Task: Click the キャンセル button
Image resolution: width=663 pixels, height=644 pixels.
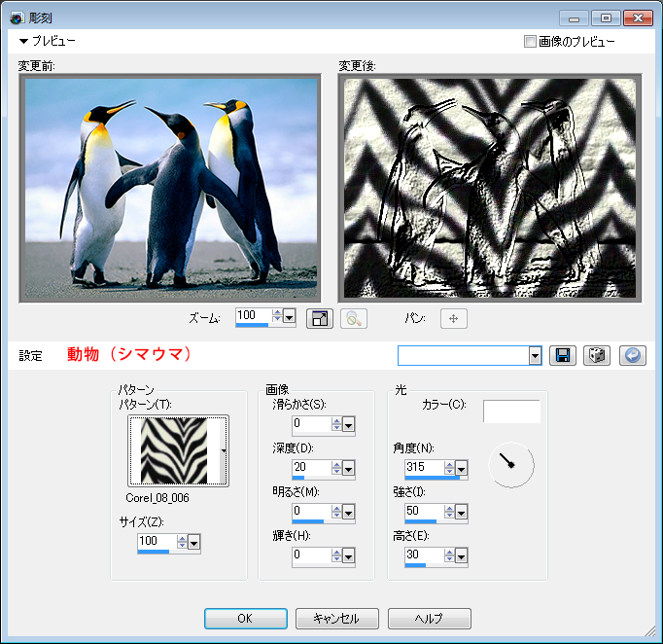Action: [336, 619]
